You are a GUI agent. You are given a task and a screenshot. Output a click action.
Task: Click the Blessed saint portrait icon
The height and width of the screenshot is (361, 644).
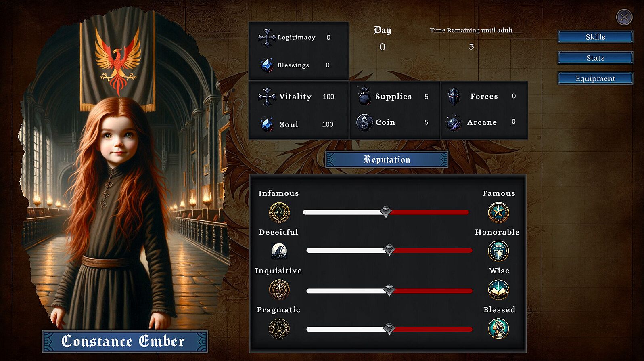click(x=498, y=329)
